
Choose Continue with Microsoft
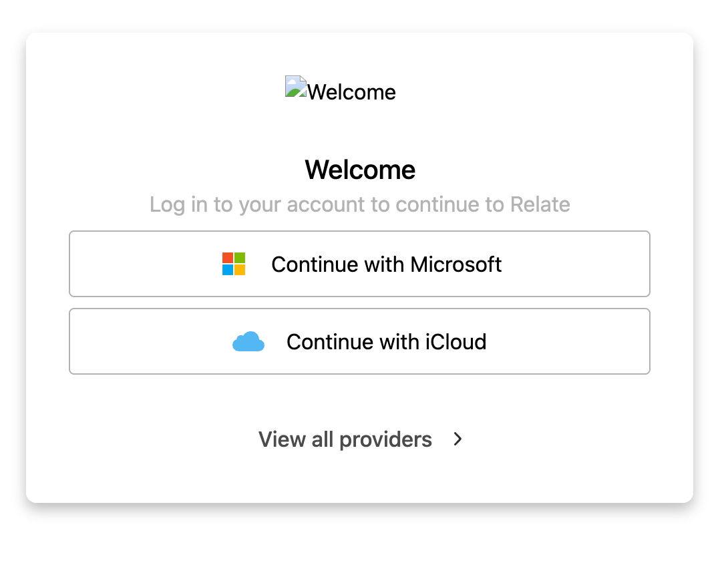coord(359,264)
